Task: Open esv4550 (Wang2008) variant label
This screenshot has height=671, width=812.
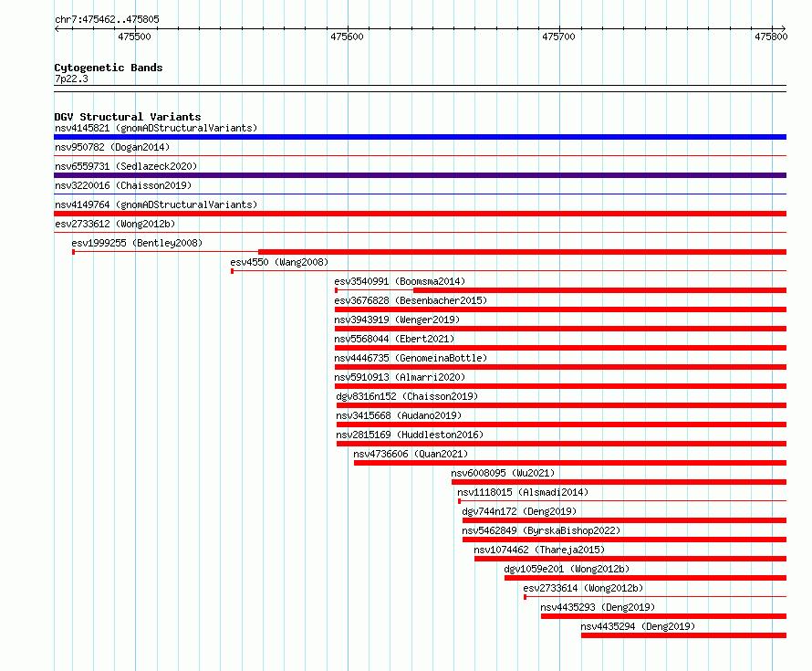Action: [279, 262]
